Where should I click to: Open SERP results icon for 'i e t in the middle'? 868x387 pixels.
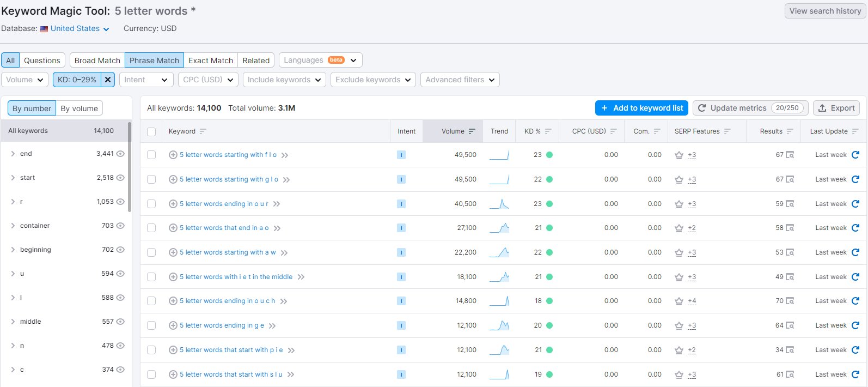click(x=790, y=277)
